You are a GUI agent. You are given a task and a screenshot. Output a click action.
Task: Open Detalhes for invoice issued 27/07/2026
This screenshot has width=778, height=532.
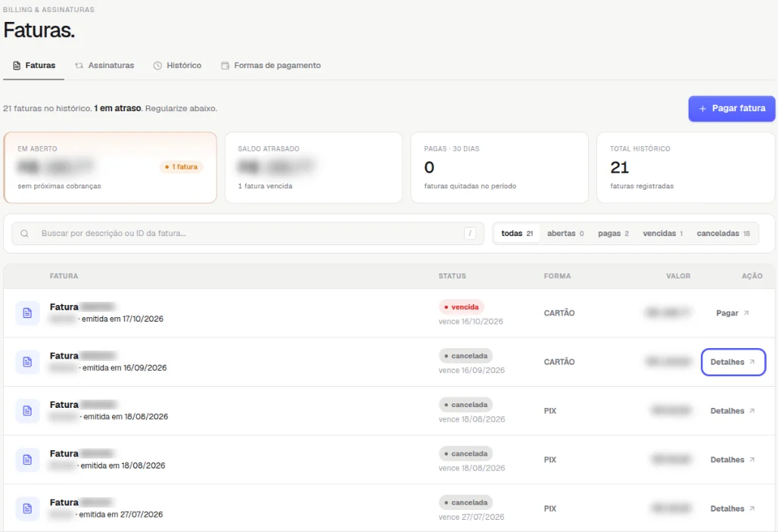click(733, 509)
